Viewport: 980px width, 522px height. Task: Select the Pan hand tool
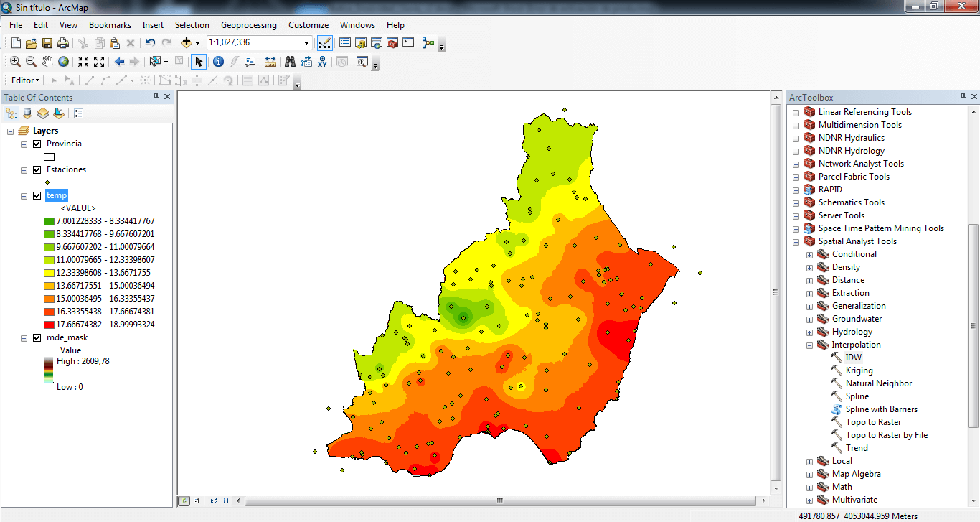point(47,62)
